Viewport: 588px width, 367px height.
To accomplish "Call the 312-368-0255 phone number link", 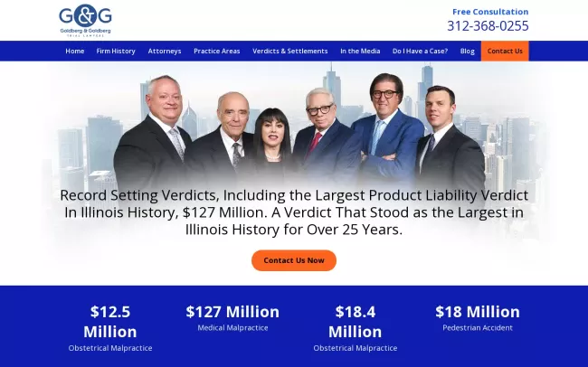I will (488, 26).
